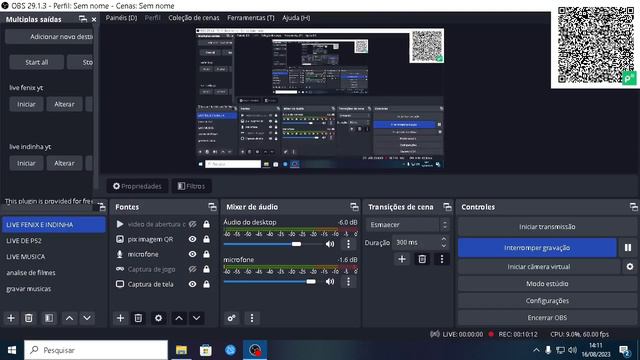Unlock pix imagem QR source lock

tap(207, 239)
